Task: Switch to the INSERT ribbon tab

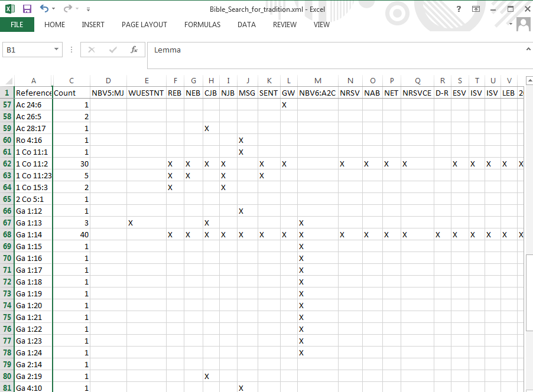Action: coord(93,24)
